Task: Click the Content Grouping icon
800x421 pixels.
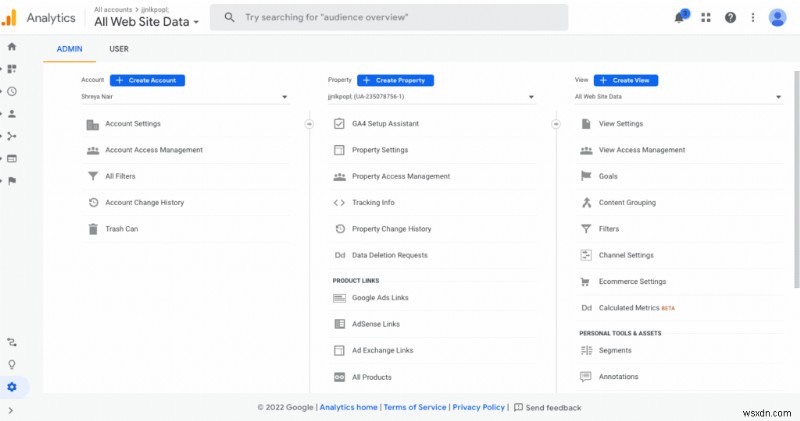Action: [586, 203]
